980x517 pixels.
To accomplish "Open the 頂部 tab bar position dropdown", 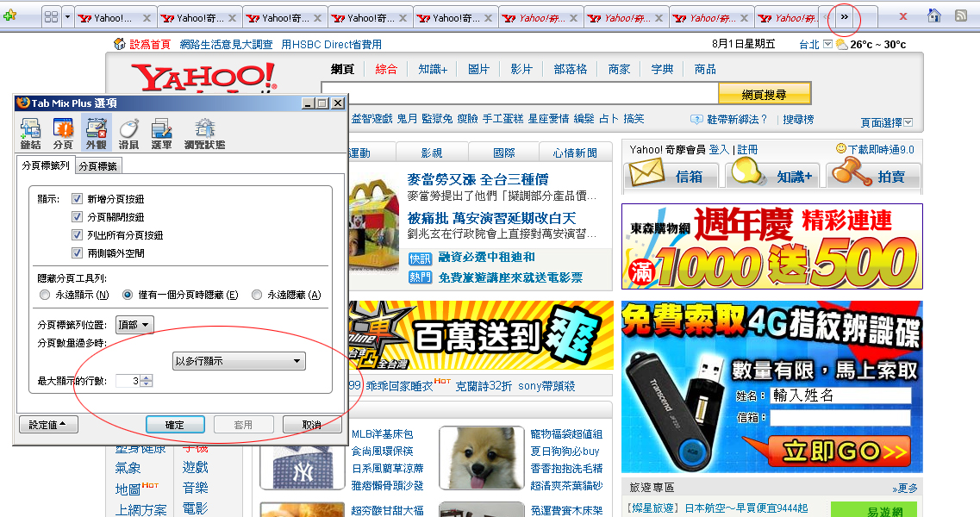I will 134,325.
